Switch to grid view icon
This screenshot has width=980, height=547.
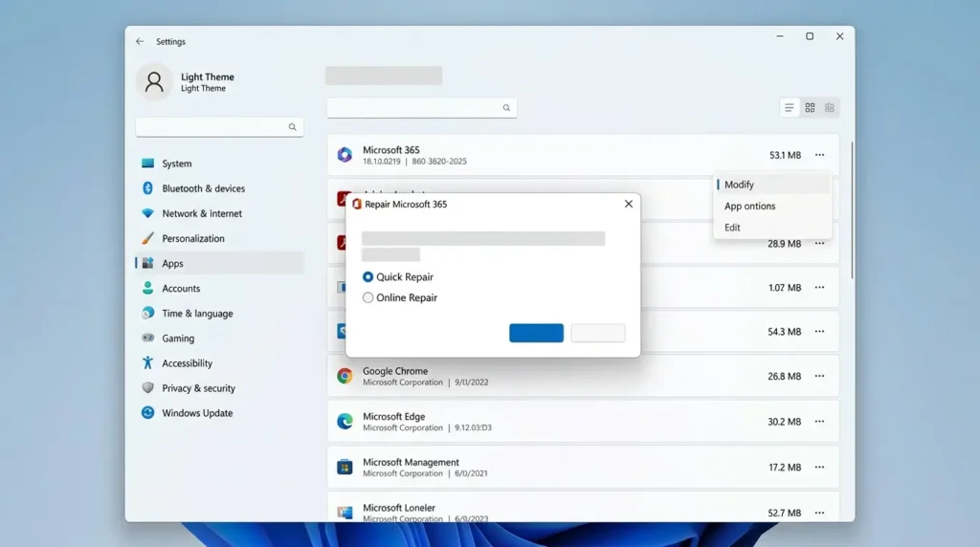(810, 107)
